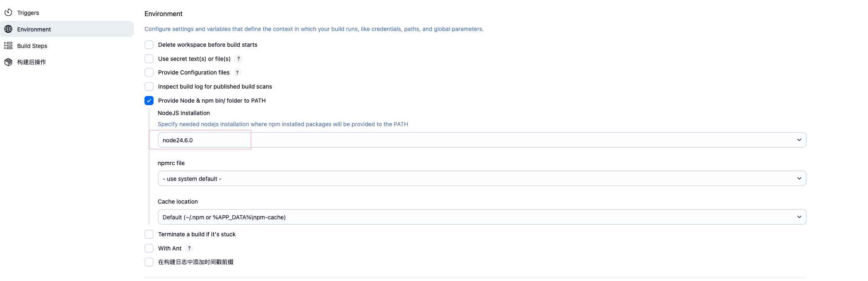The height and width of the screenshot is (281, 868).
Task: Select Build Steps in the sidebar
Action: pyautogui.click(x=32, y=46)
